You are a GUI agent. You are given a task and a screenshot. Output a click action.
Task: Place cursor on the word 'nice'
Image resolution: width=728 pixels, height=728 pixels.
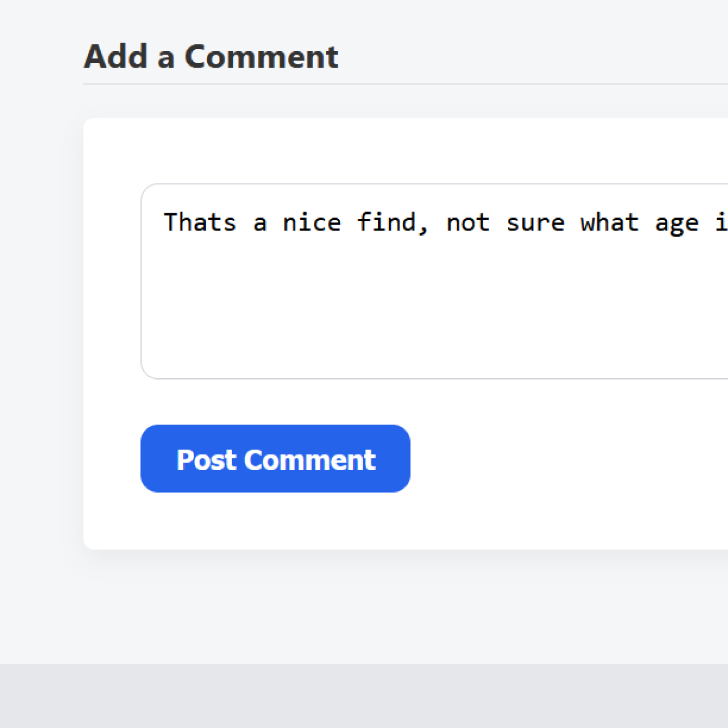tap(312, 222)
